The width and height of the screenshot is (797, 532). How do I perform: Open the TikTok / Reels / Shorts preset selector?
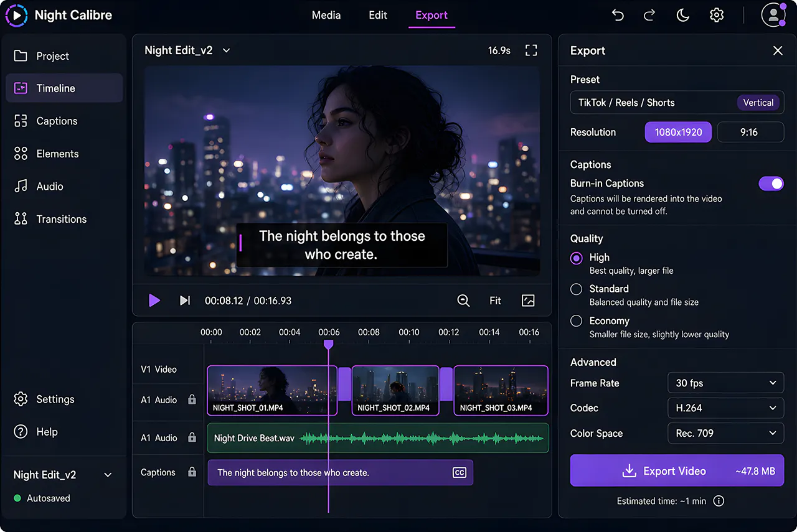coord(677,103)
